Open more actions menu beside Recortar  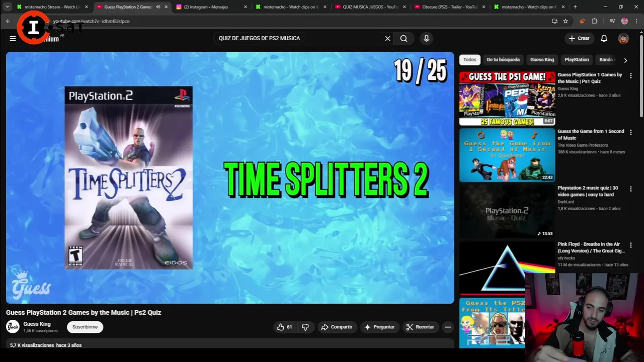click(x=448, y=327)
